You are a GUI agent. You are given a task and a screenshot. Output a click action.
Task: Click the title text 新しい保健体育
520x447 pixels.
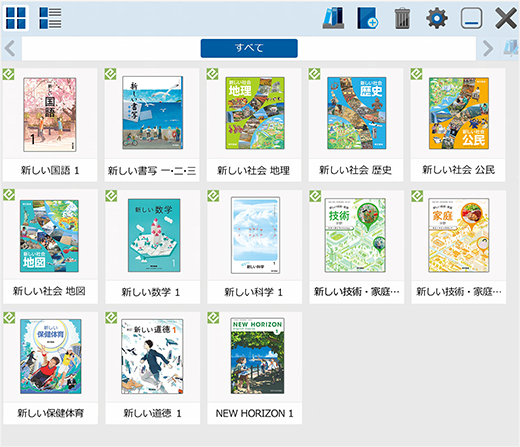(50, 413)
